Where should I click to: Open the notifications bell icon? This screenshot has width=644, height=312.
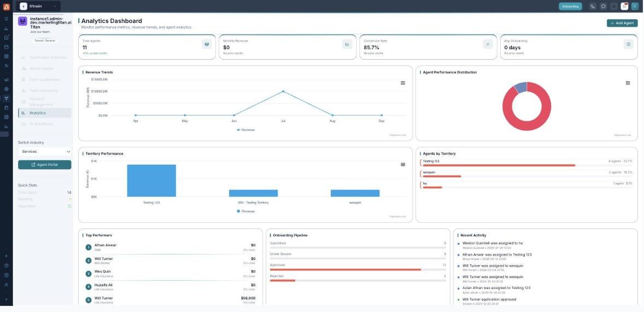click(x=624, y=6)
